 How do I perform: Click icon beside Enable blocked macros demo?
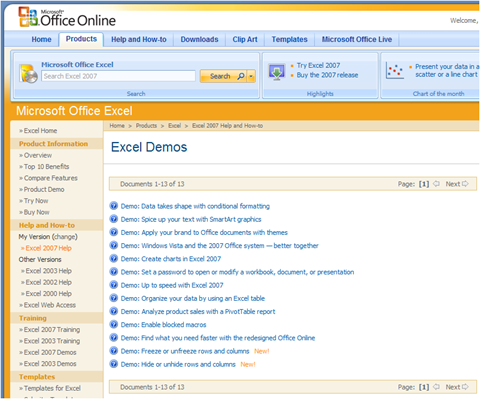114,324
